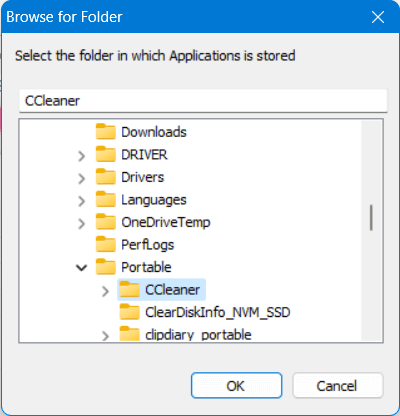Confirm selection with OK button
400x416 pixels.
[237, 386]
